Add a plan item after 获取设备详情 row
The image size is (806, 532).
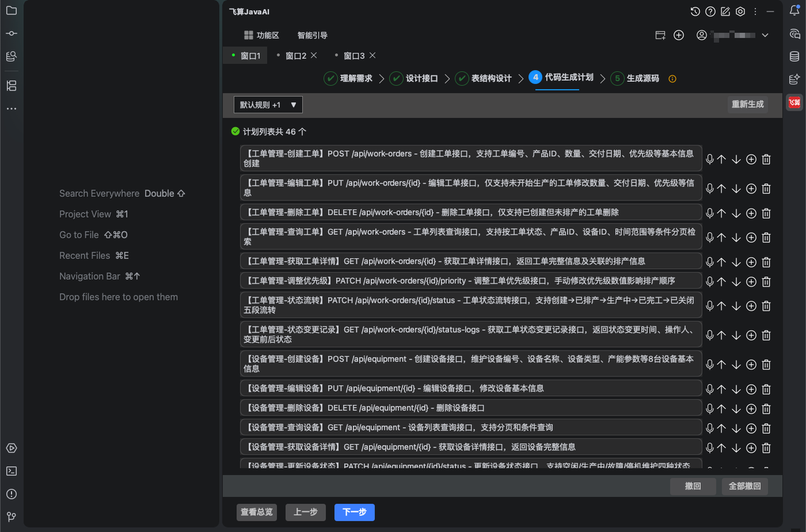click(751, 448)
